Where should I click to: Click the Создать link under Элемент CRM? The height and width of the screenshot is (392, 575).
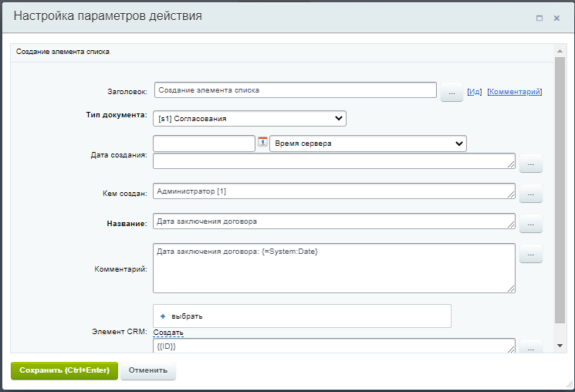(168, 333)
